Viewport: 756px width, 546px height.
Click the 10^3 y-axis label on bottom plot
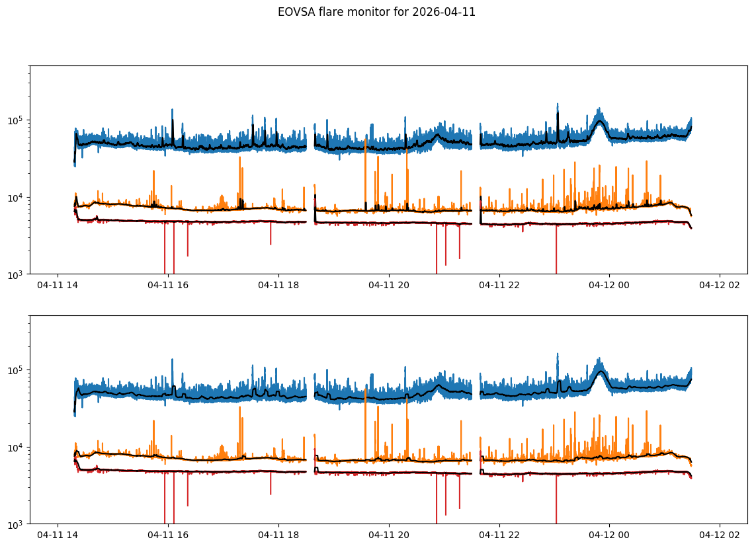[17, 524]
